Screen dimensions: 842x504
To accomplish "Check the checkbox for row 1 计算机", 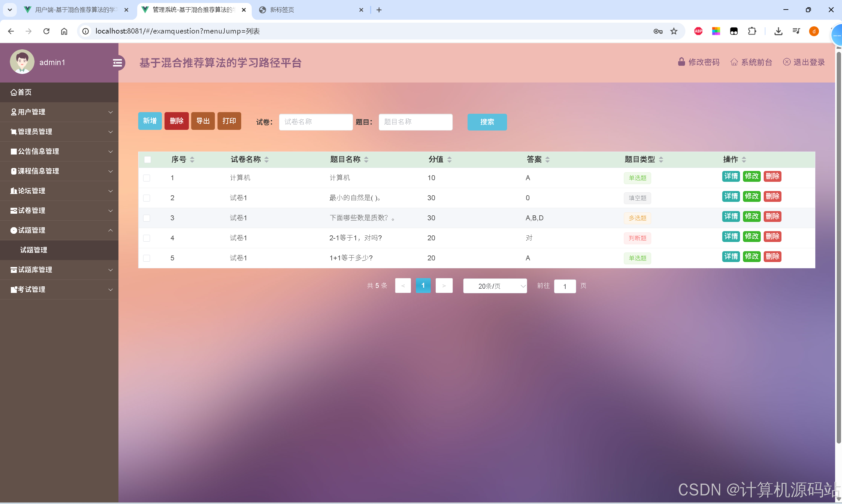I will click(147, 178).
